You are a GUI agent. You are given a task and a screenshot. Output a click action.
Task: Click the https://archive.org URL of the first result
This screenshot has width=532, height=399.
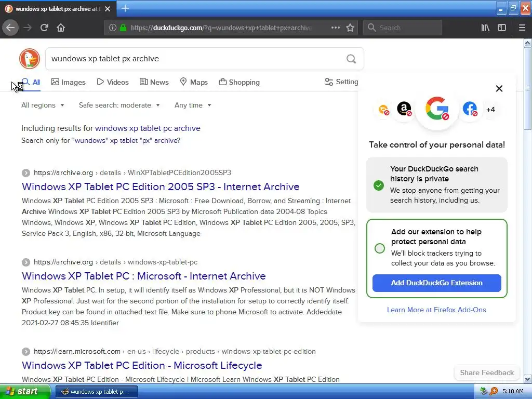pyautogui.click(x=63, y=172)
